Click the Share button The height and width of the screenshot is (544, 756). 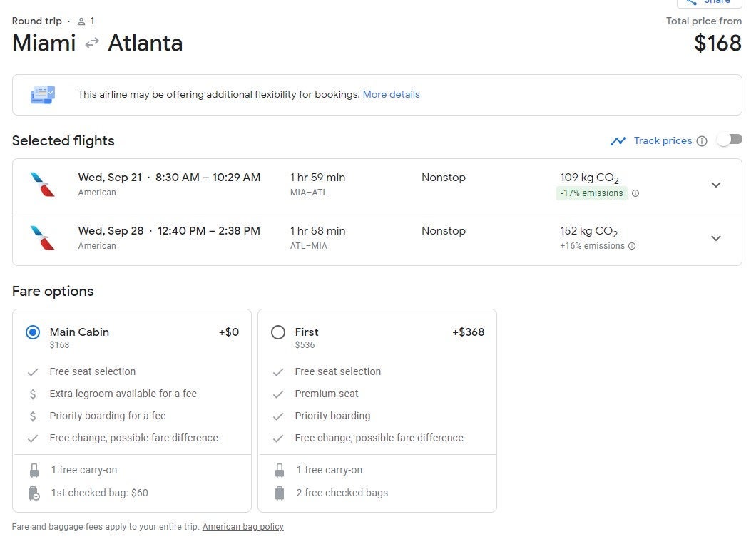(x=709, y=2)
